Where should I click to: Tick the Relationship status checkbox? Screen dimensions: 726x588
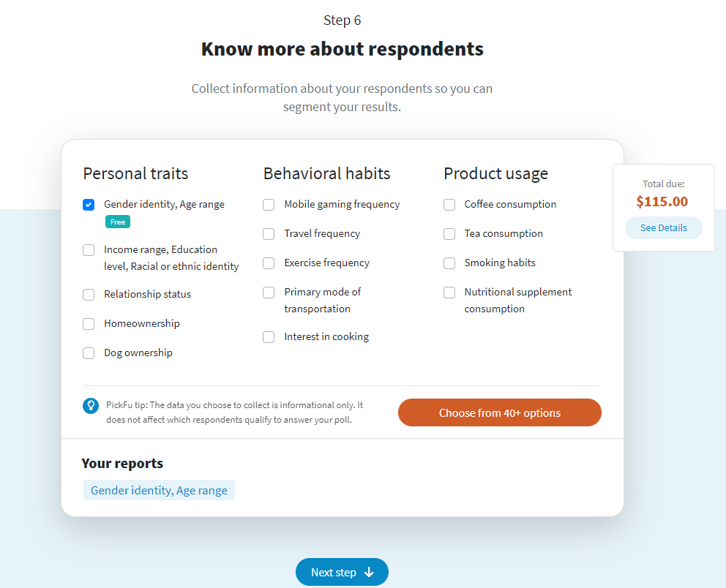point(89,295)
